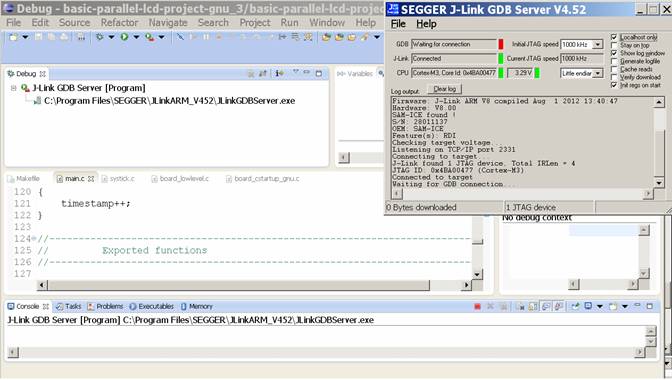Switch to the Problems tab

pos(105,306)
